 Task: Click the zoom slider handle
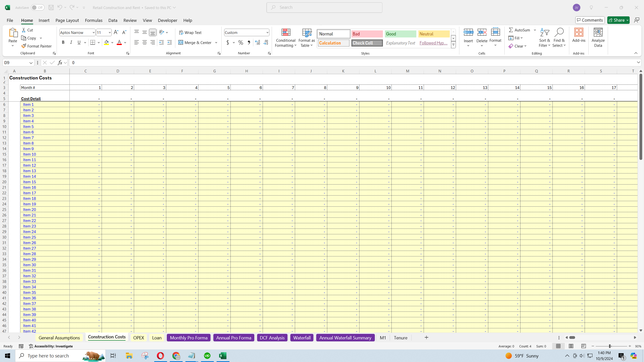pos(610,346)
